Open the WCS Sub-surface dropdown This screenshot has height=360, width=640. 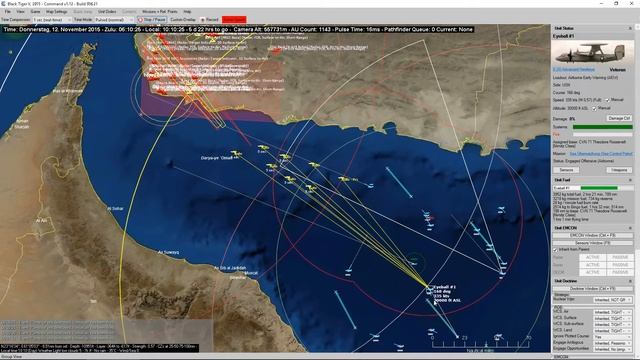612,324
